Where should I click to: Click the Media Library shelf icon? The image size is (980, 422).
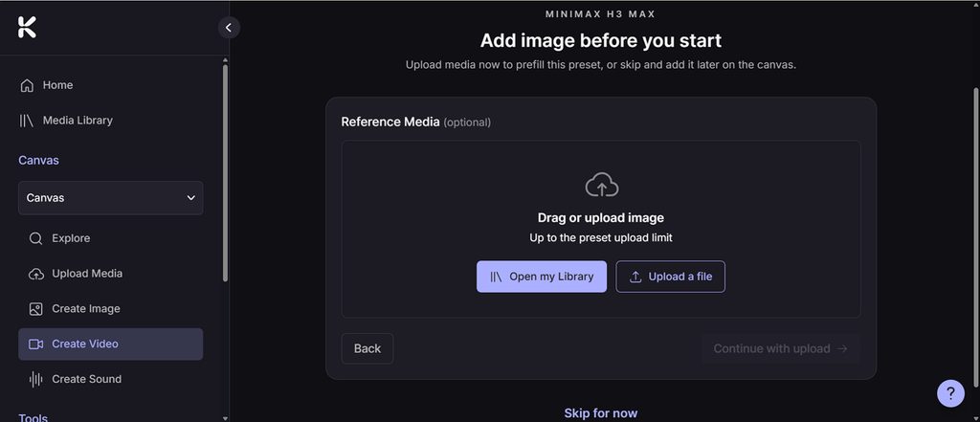tap(26, 121)
